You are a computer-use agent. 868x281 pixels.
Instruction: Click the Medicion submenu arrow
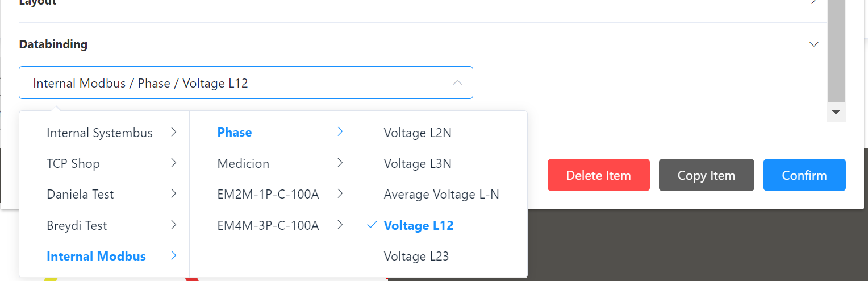[340, 163]
